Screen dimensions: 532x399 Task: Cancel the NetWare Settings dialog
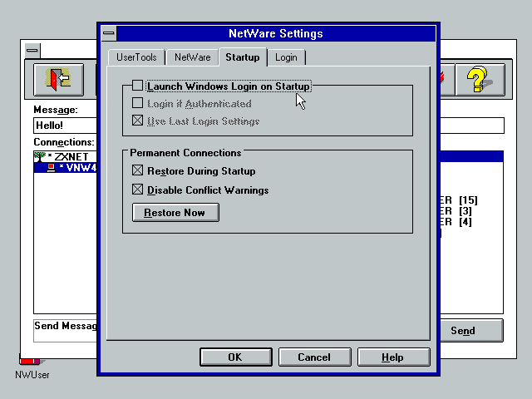pos(314,357)
